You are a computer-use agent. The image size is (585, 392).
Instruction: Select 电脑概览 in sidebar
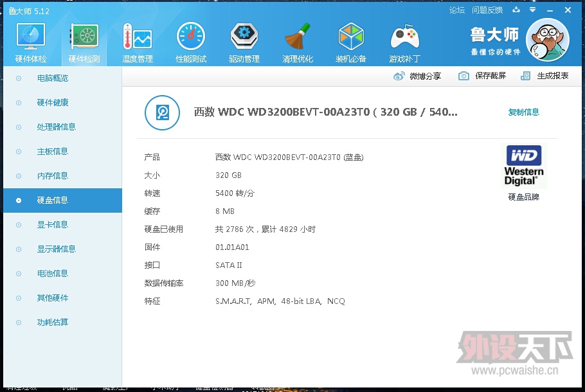pyautogui.click(x=63, y=78)
